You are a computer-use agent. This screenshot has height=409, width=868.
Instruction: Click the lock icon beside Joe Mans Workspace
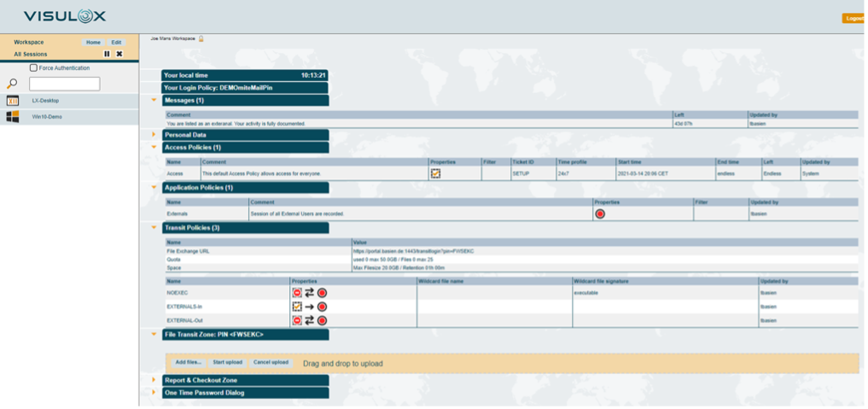201,38
